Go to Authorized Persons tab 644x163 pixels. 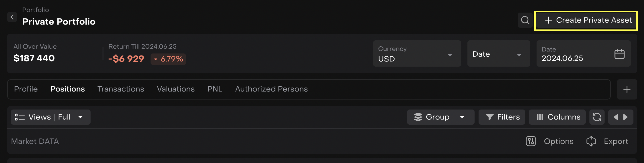[x=271, y=89]
